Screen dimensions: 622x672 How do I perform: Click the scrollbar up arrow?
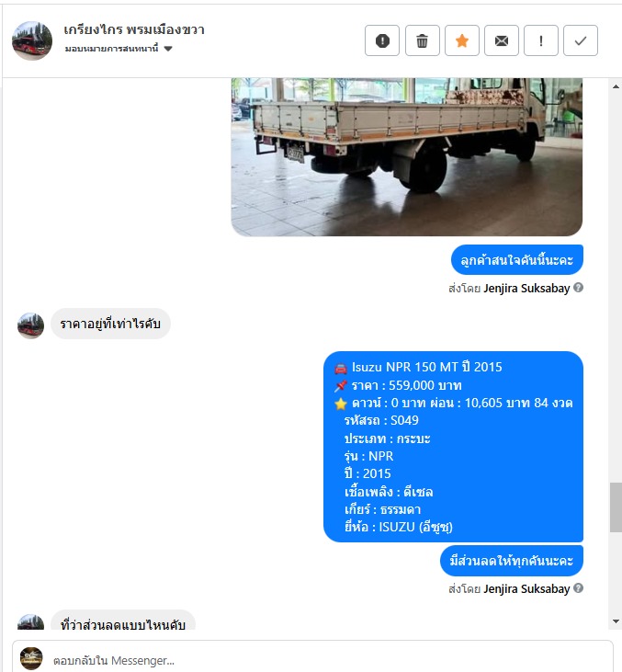tap(616, 86)
